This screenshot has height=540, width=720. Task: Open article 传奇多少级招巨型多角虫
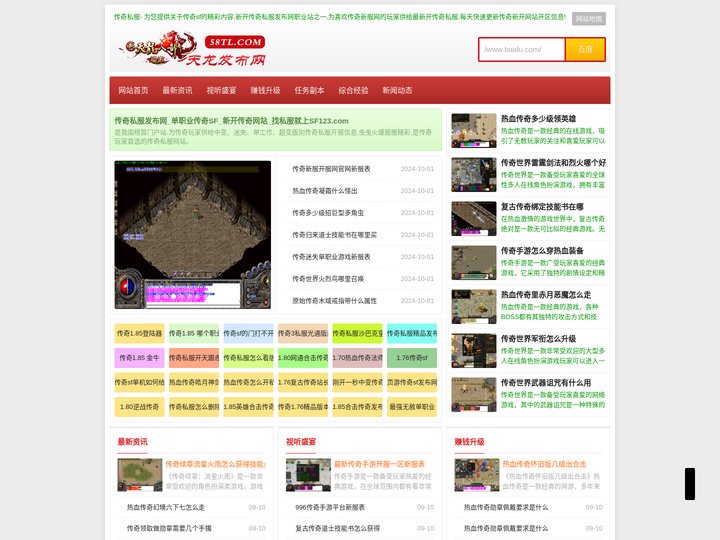(x=328, y=213)
